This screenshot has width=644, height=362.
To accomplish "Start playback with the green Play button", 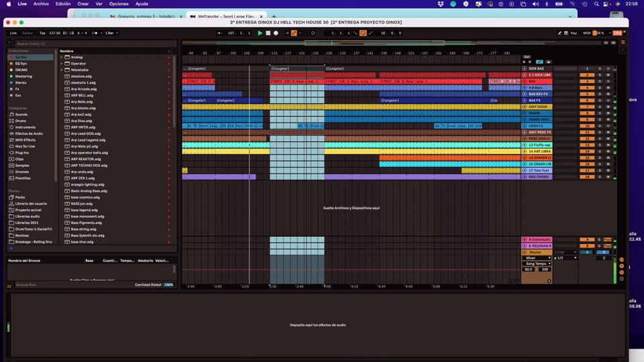I will coord(260,33).
